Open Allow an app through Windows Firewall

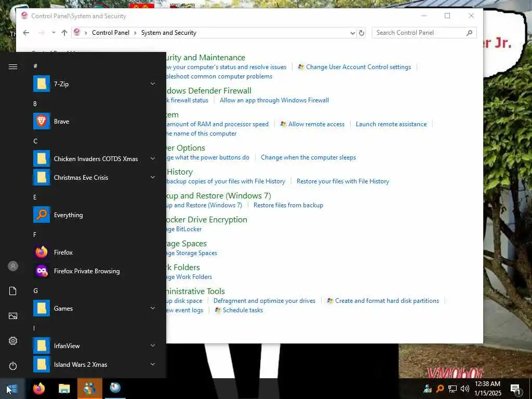[x=274, y=100]
